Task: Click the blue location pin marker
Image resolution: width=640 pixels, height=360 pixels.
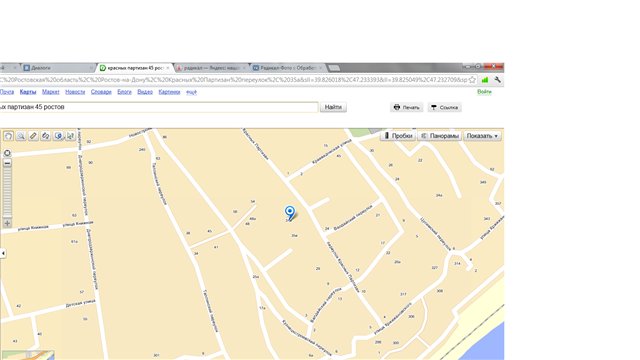Action: click(289, 213)
